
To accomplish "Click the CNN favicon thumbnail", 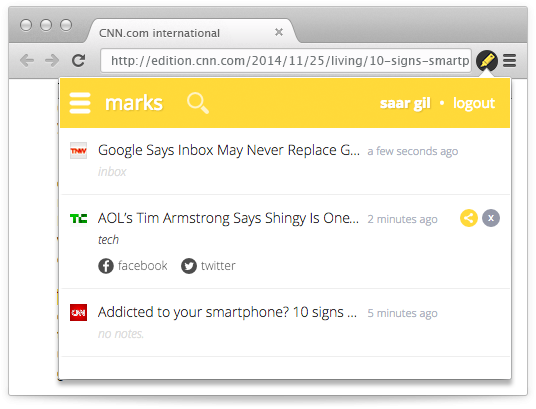I will pyautogui.click(x=78, y=313).
